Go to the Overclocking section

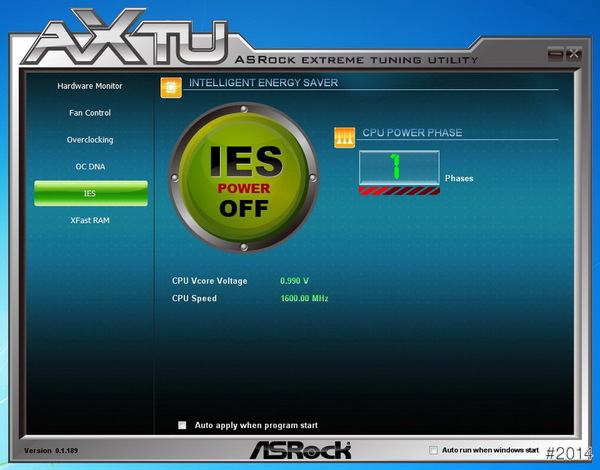click(90, 140)
